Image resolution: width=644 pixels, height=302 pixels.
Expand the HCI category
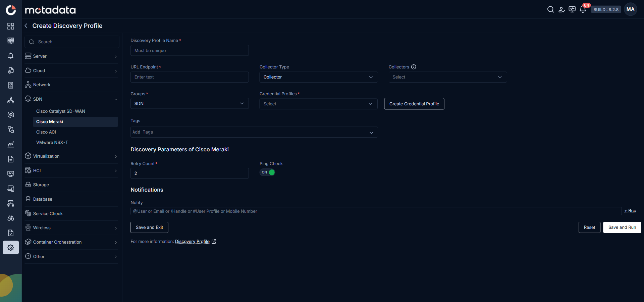pos(71,171)
